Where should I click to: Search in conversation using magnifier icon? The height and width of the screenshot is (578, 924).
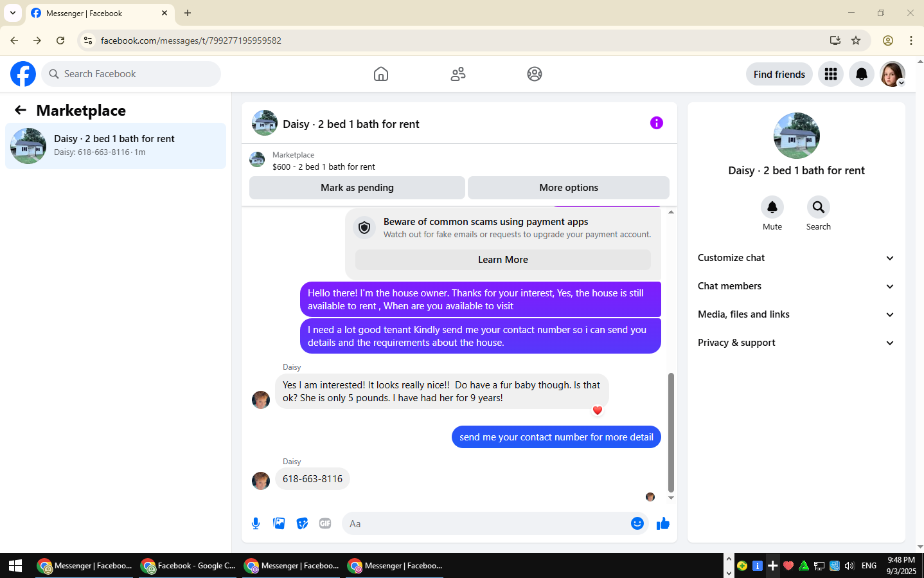[819, 207]
